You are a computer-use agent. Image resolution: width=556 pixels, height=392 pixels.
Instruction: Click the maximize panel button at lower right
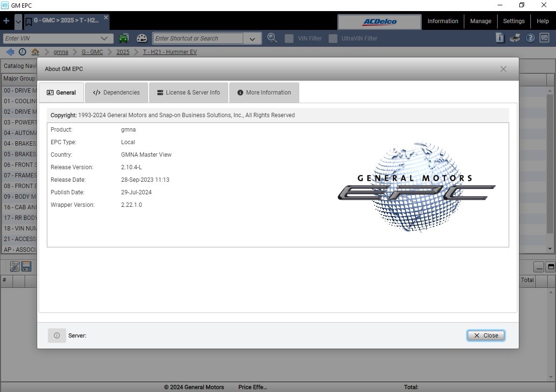[551, 267]
